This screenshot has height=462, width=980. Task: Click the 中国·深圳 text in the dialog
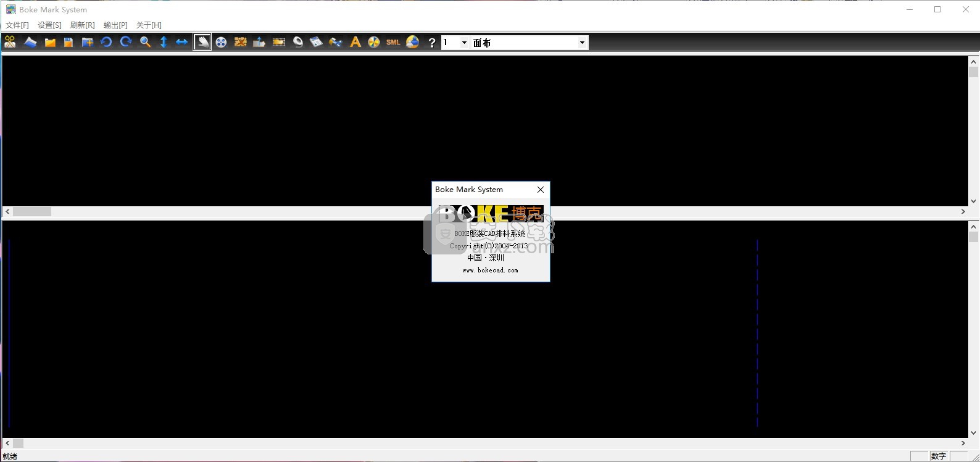pyautogui.click(x=486, y=258)
